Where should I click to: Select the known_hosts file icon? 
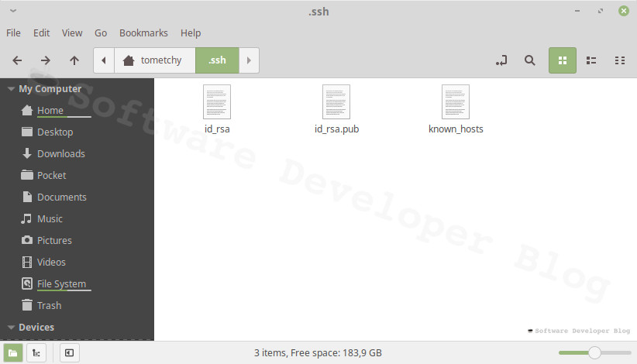coord(456,102)
